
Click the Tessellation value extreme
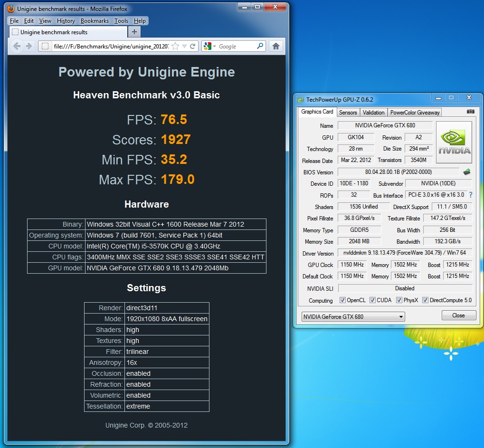(138, 406)
